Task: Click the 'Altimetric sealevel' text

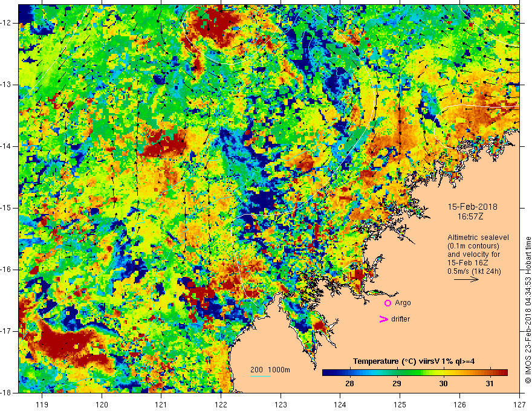Action: (478, 238)
